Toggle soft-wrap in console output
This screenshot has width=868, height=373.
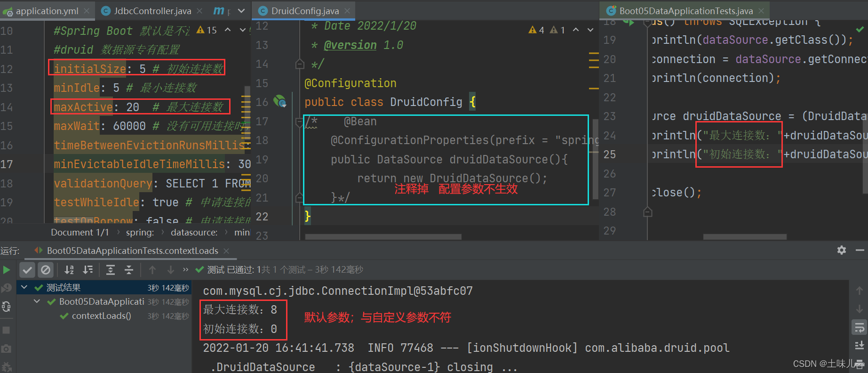(x=860, y=327)
